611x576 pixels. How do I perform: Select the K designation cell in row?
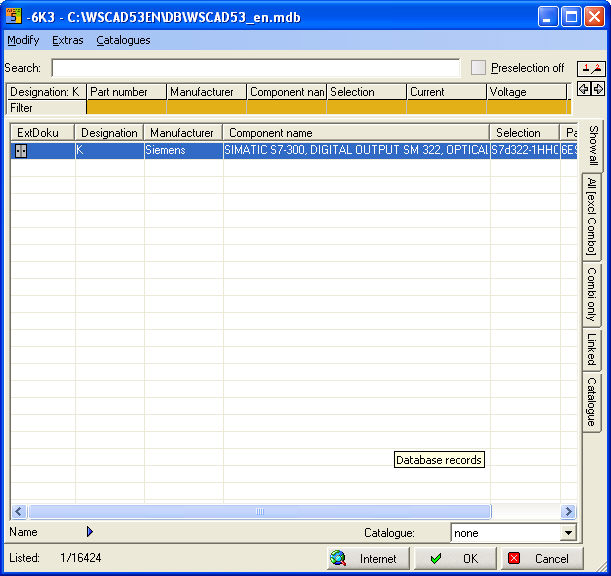tap(109, 150)
